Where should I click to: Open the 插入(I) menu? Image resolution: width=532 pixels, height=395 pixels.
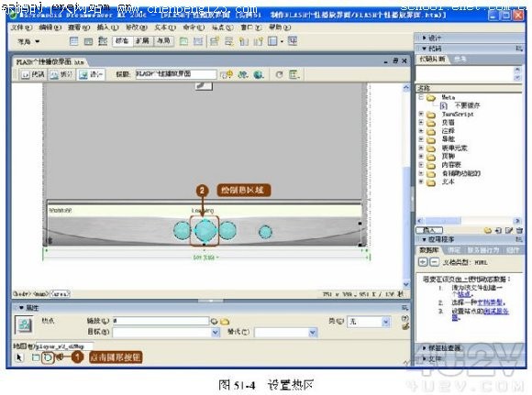pyautogui.click(x=107, y=27)
